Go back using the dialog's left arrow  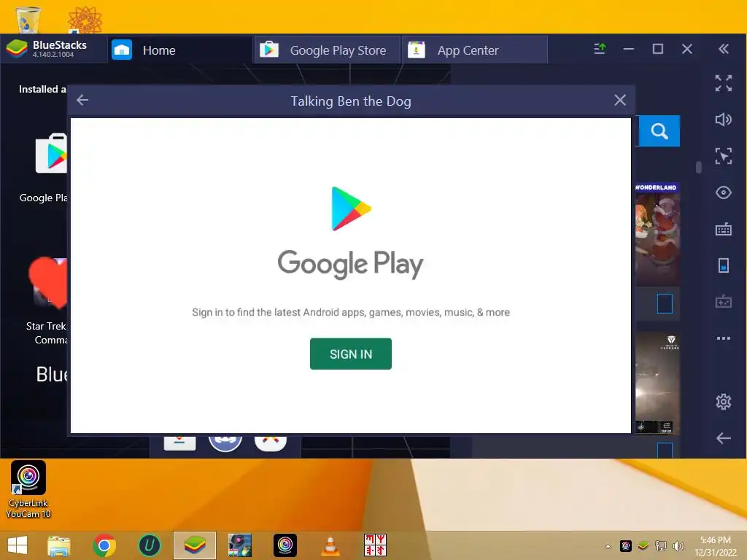point(82,100)
